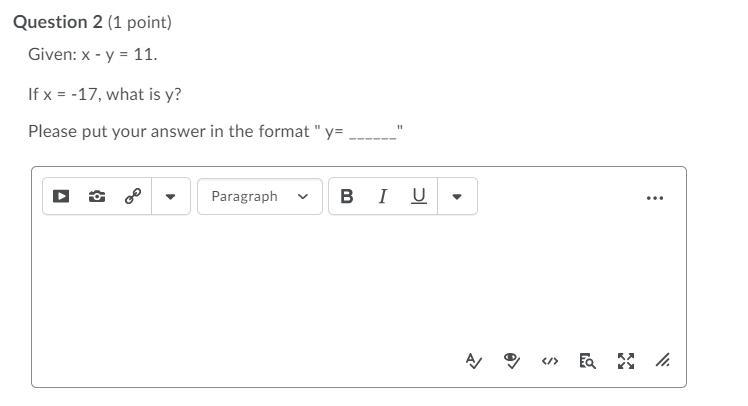Viewport: 748px width, 406px height.
Task: Open the accessibility checker icon
Action: pyautogui.click(x=512, y=361)
